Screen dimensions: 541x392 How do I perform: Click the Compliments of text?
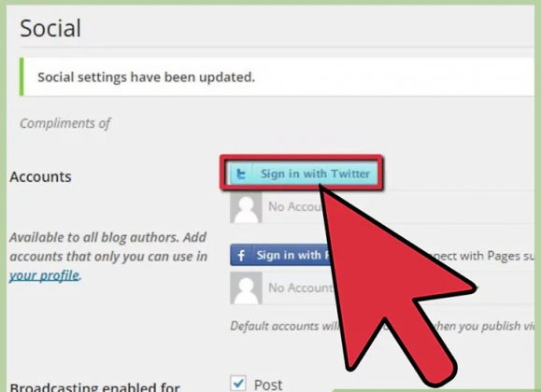pyautogui.click(x=65, y=123)
